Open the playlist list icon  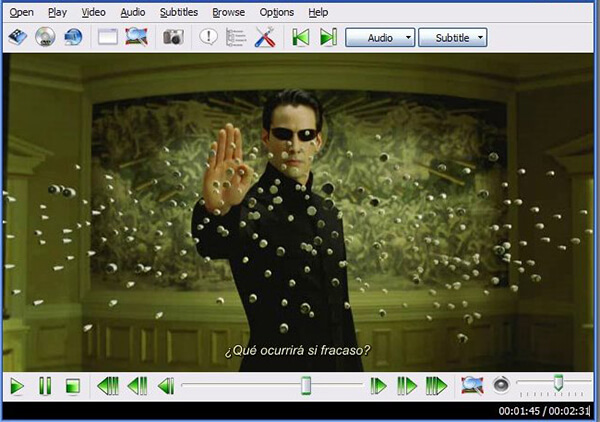(236, 37)
